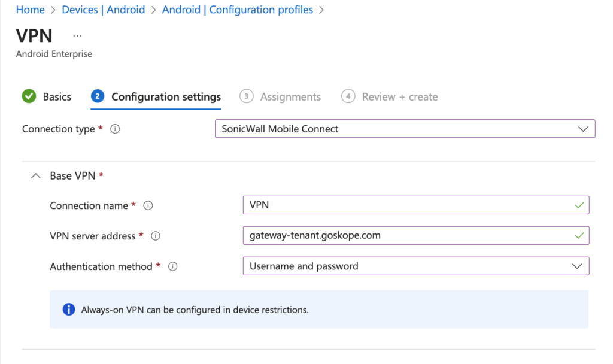Screen dimensions: 613x364
Task: Open the ellipsis menu beside VPN title
Action: [x=77, y=36]
